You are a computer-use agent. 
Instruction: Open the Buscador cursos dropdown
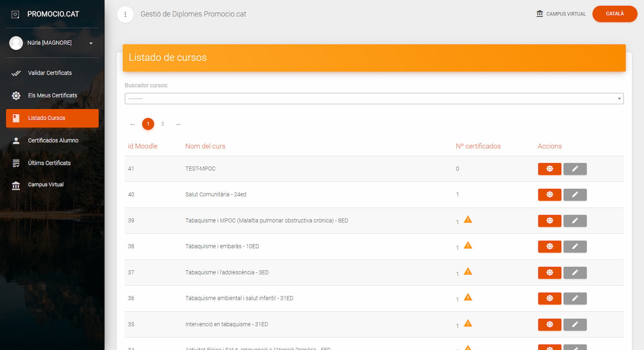click(374, 99)
